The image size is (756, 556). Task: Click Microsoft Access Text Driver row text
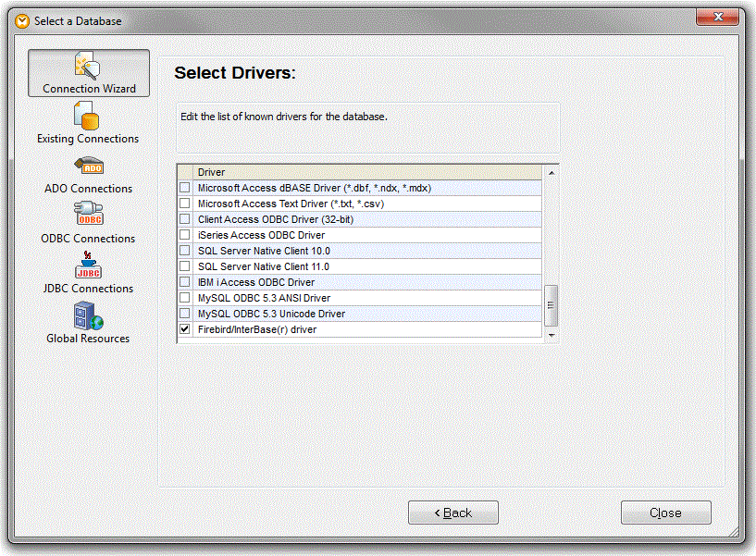pos(291,204)
